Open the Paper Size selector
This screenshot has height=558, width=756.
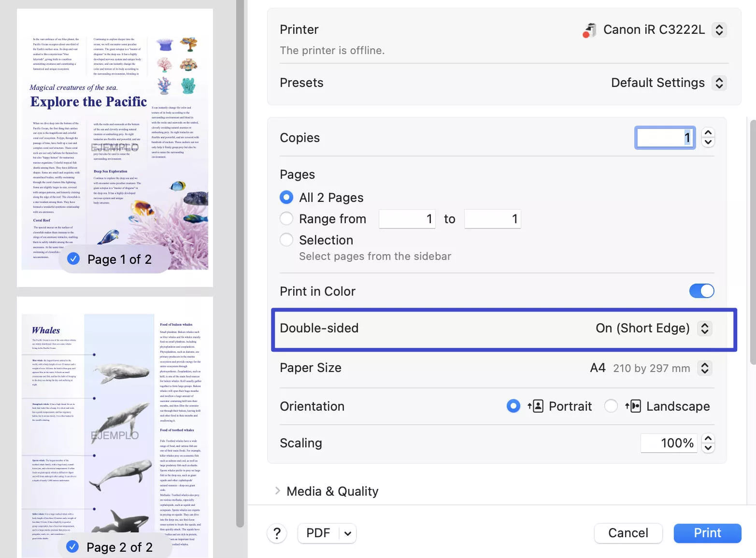[704, 368]
